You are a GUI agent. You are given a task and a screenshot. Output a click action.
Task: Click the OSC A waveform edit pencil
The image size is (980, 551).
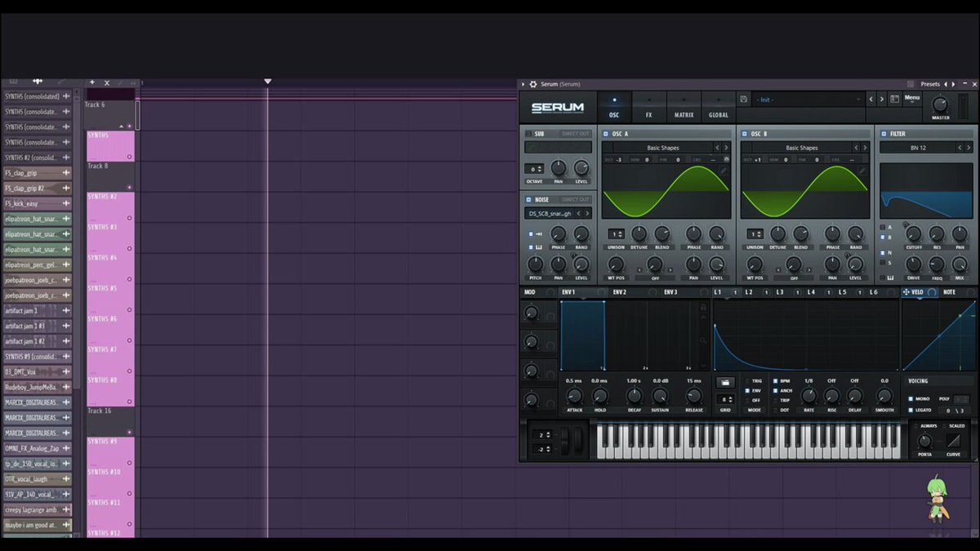point(723,171)
